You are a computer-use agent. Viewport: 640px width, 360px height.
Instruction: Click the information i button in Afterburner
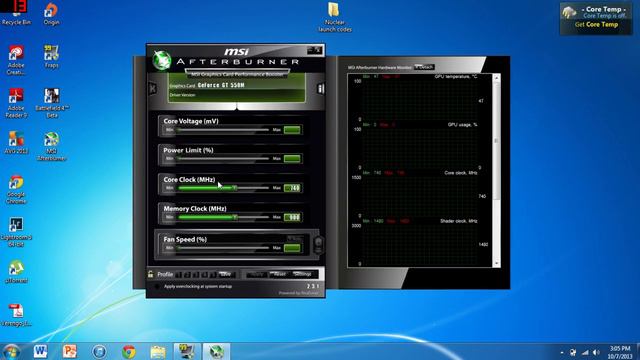(x=321, y=89)
